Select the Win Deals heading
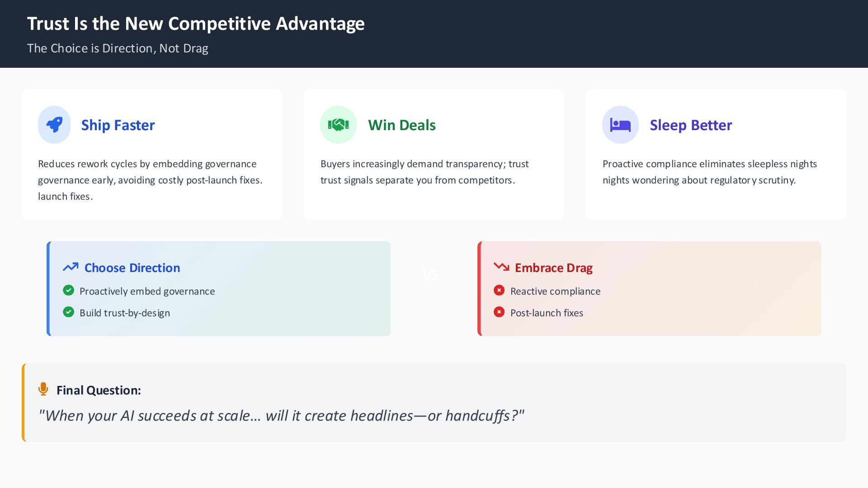Screen dimensions: 868x488 coord(402,125)
